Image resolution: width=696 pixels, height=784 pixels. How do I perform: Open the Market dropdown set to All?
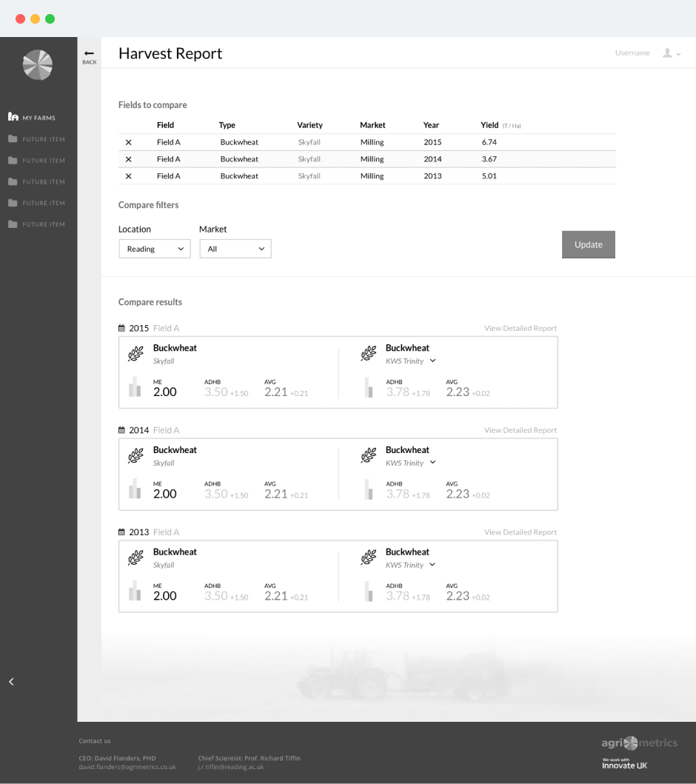tap(235, 249)
